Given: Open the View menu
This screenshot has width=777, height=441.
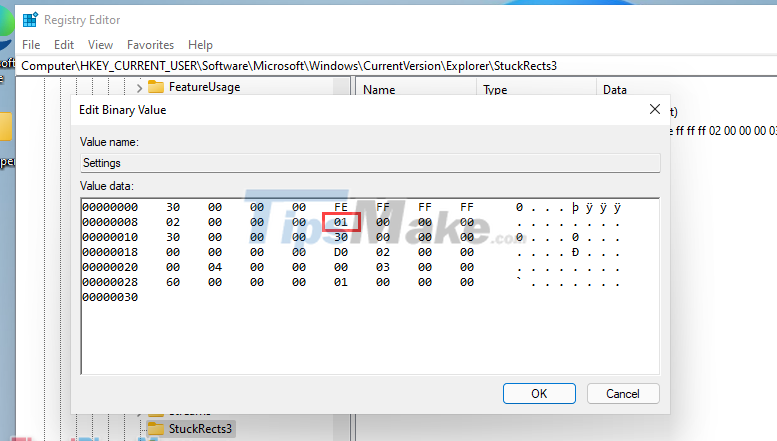Looking at the screenshot, I should (x=101, y=45).
